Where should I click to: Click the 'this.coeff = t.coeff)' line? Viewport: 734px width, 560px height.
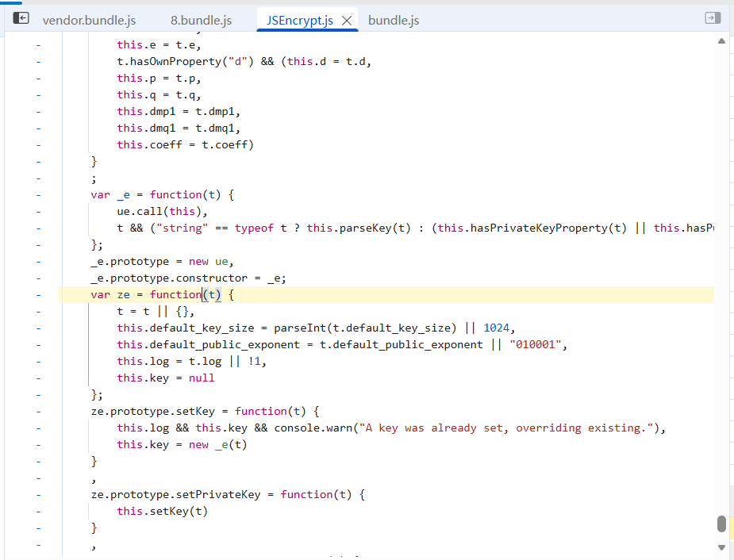coord(186,145)
